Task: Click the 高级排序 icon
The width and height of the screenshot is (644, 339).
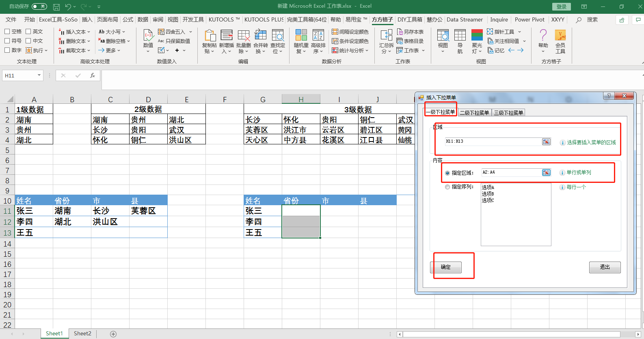Action: [318, 35]
